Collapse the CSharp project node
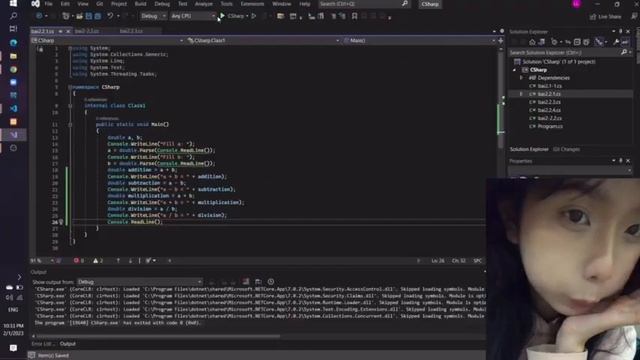The image size is (640, 360). click(514, 70)
